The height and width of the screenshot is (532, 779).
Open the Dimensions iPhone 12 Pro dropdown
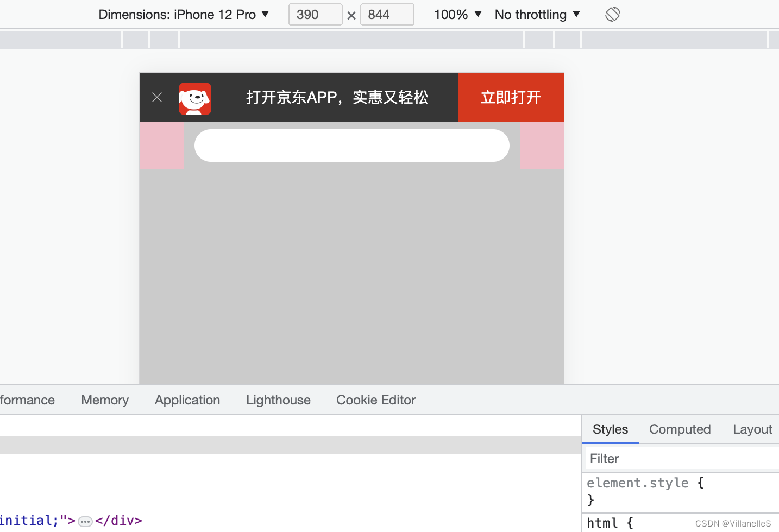184,15
